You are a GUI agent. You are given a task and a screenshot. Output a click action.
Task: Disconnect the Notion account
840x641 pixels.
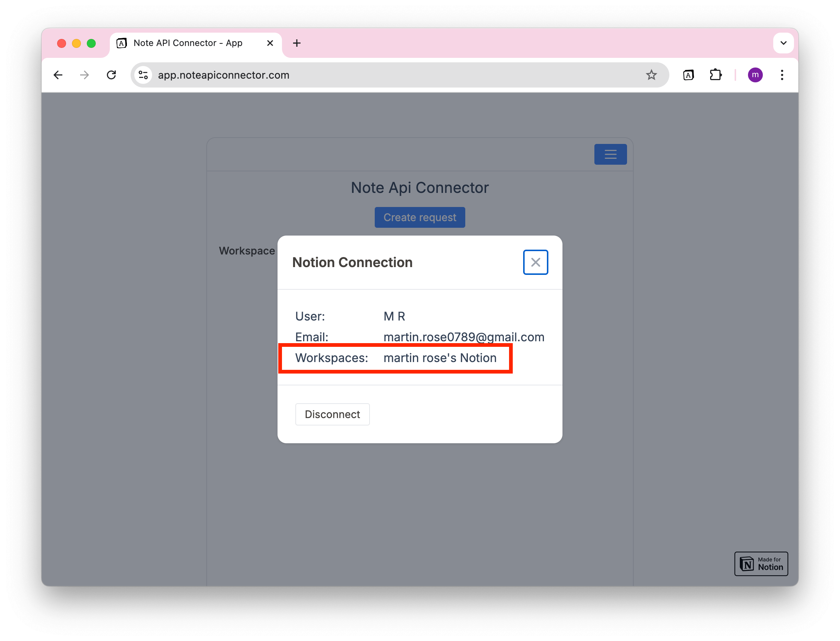tap(332, 414)
